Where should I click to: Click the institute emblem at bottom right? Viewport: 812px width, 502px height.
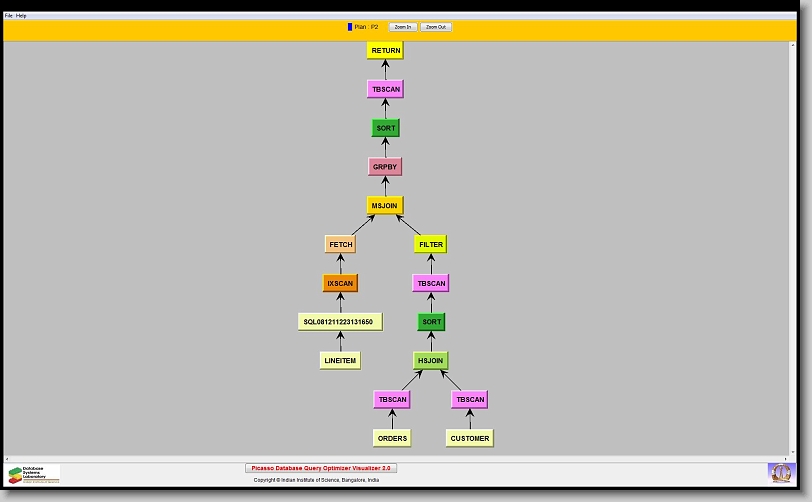779,472
